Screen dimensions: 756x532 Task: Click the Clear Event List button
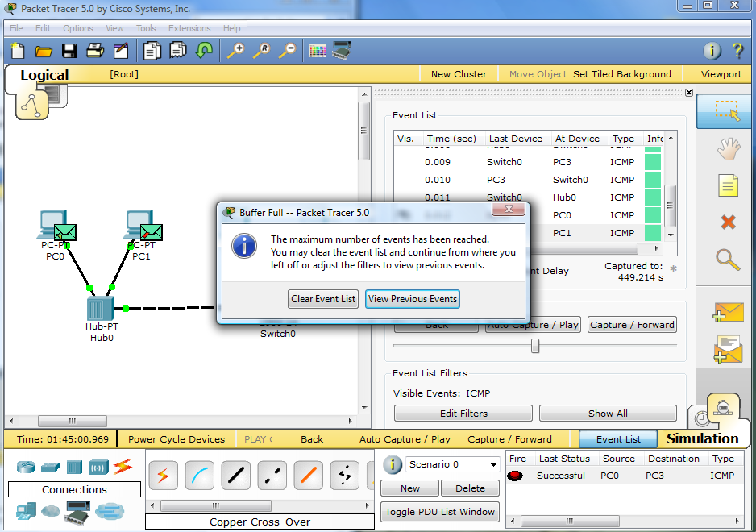(323, 299)
